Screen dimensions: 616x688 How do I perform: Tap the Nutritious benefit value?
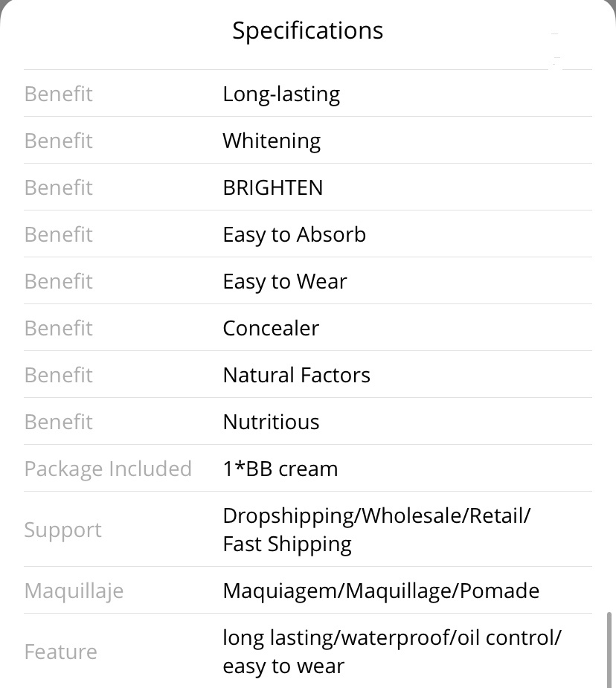pos(271,422)
